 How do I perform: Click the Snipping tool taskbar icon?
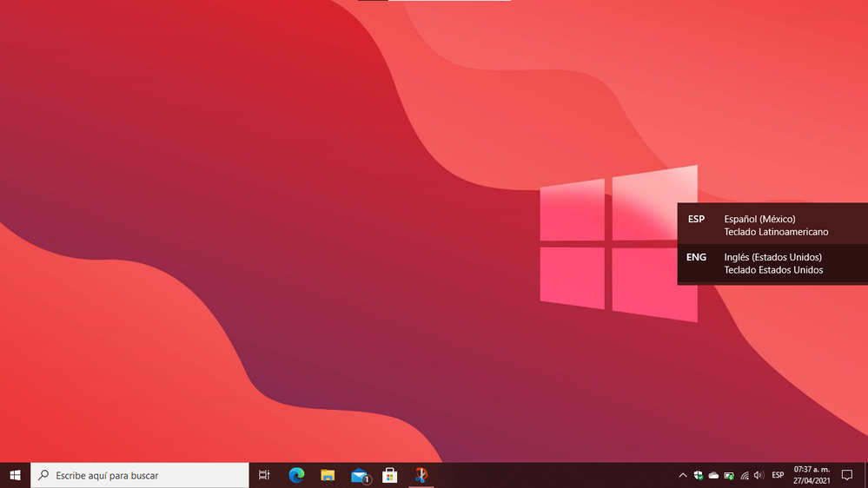(x=421, y=475)
